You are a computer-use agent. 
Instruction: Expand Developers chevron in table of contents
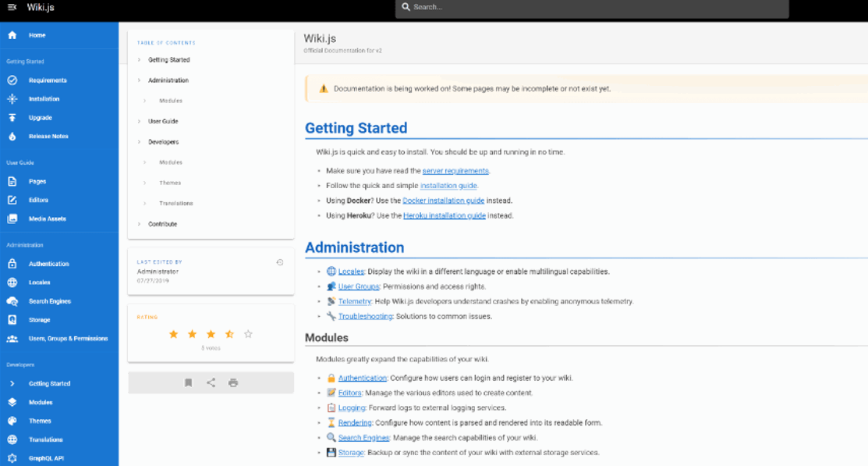[x=139, y=142]
